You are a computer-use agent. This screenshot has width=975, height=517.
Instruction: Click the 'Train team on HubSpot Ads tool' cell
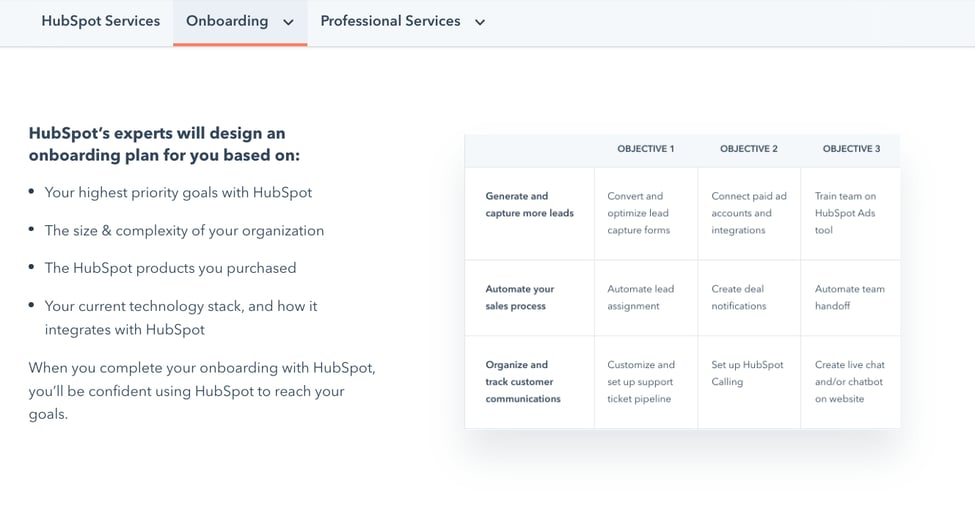pos(846,213)
